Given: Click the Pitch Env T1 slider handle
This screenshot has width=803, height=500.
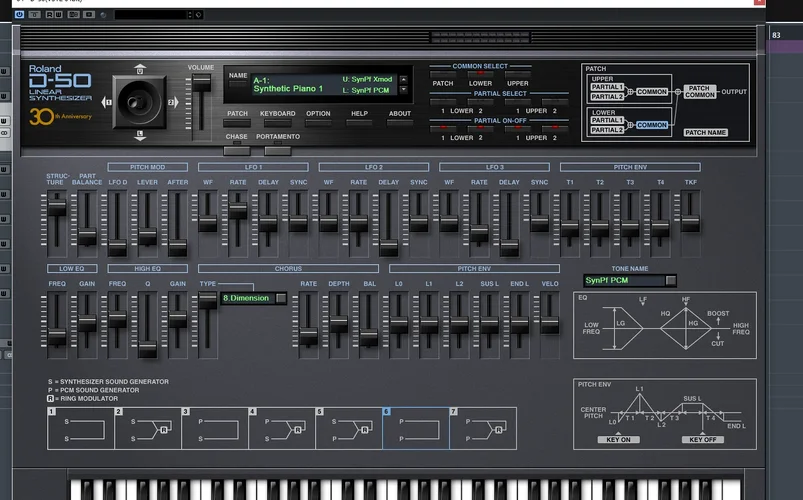Looking at the screenshot, I should (x=569, y=228).
